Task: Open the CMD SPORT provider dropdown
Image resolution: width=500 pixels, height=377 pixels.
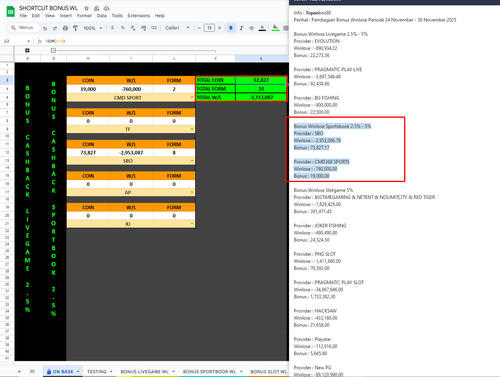Action: coord(192,98)
